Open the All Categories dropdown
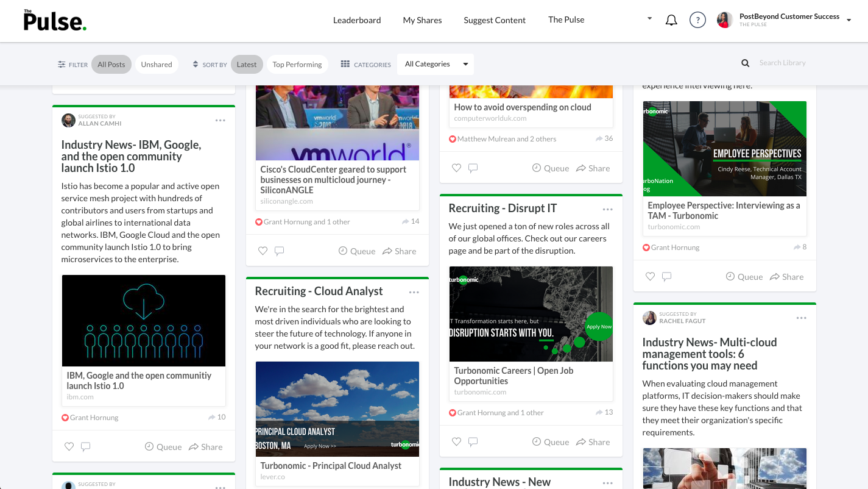Screen dimensions: 868x489 pos(436,64)
